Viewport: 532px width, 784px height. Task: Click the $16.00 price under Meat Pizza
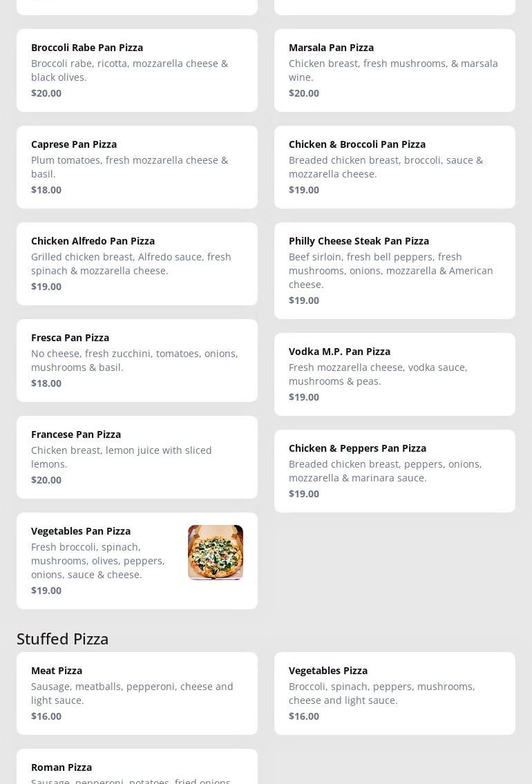[x=46, y=716]
